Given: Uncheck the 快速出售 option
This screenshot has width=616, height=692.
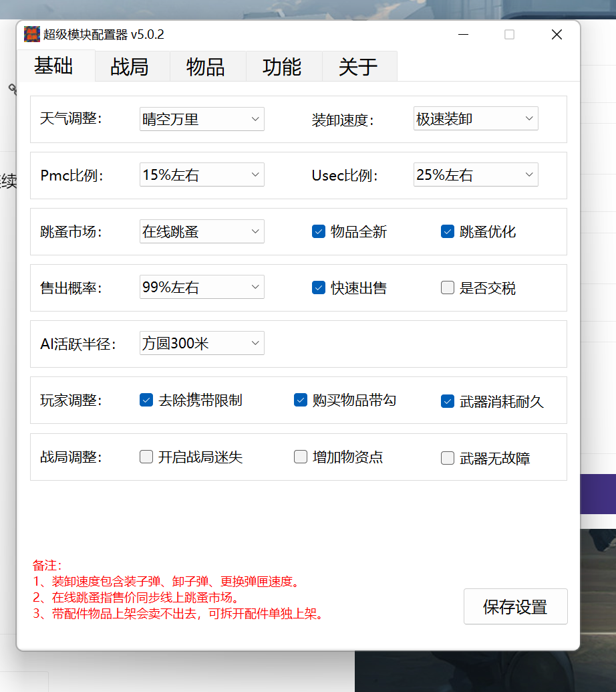Looking at the screenshot, I should [x=319, y=287].
